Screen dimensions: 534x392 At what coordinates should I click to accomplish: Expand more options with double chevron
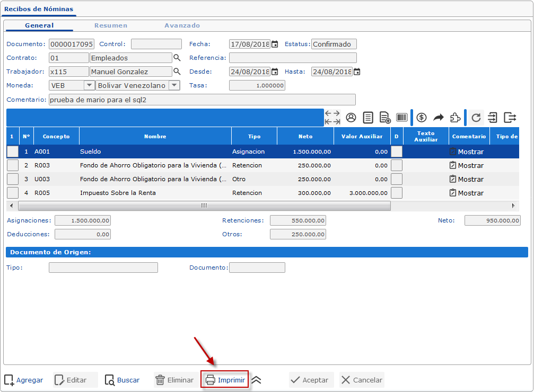point(257,380)
